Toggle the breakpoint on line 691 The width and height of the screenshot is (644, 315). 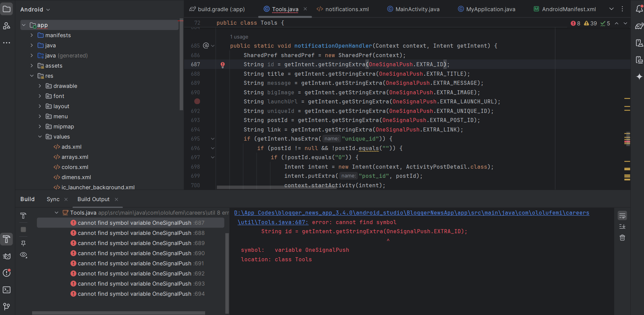(197, 101)
